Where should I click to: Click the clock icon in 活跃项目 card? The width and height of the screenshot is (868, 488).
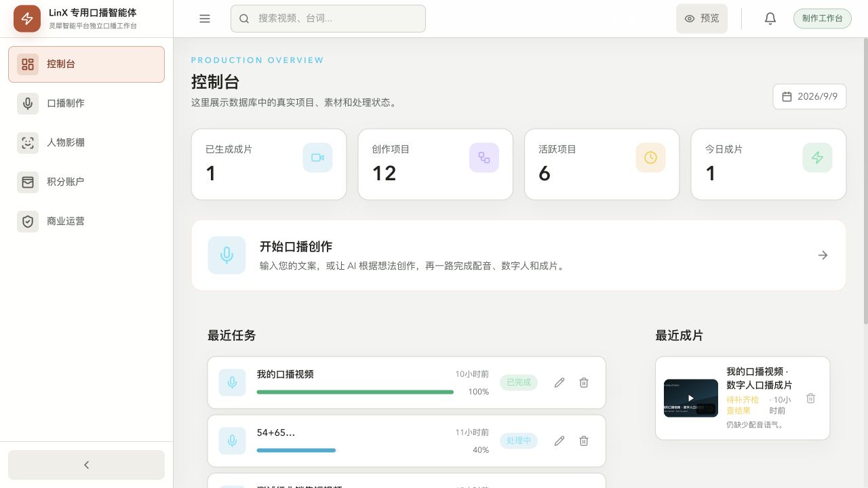click(650, 157)
